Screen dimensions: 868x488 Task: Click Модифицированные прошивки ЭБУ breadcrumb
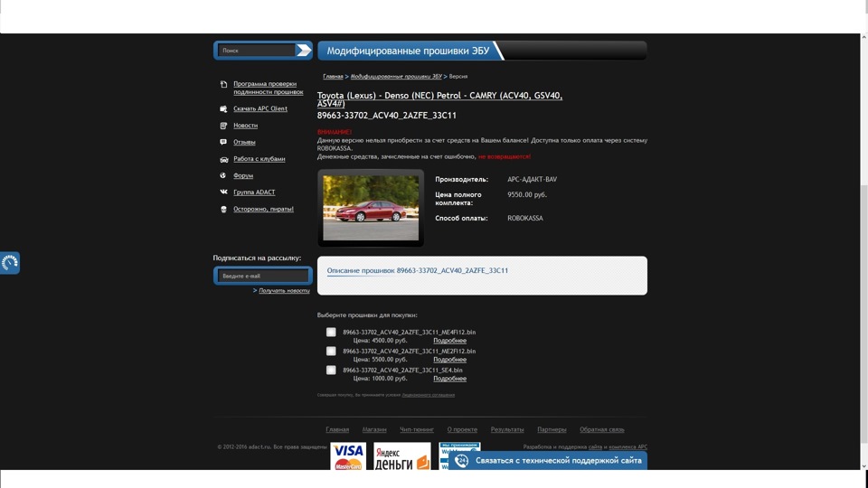396,76
